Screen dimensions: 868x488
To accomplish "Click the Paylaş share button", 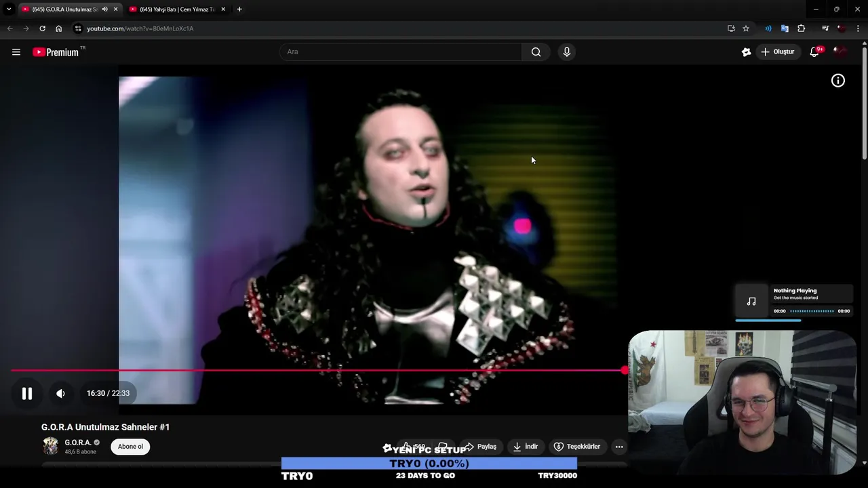I will tap(480, 447).
